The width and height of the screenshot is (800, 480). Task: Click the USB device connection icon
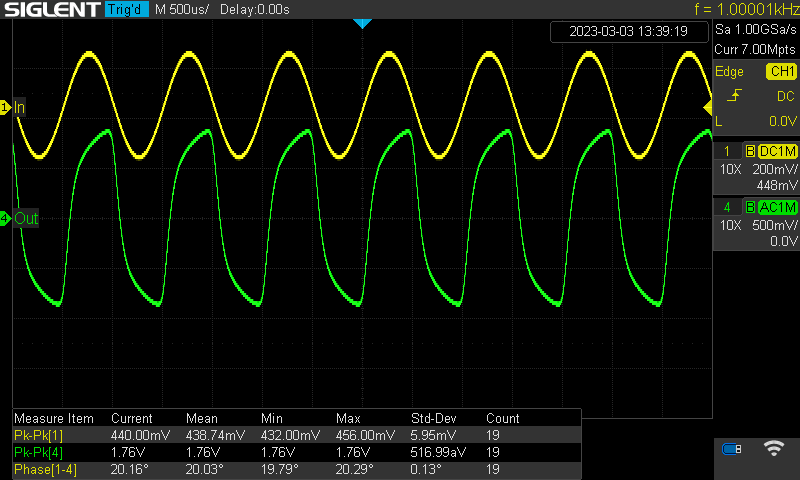click(733, 449)
